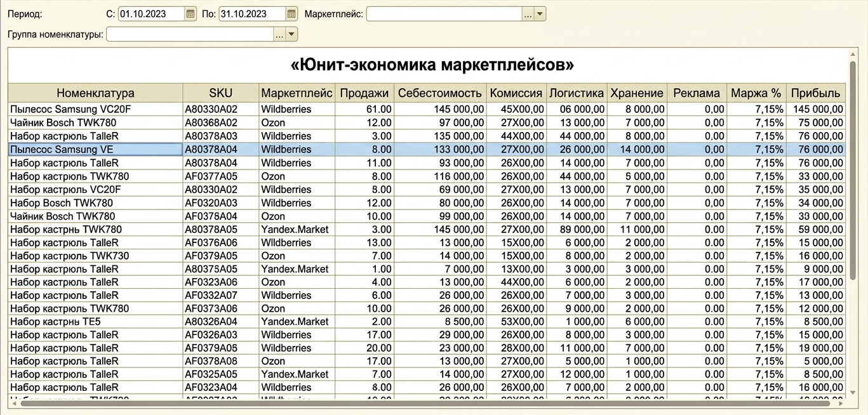
Task: Click ellipsis button of Группа номенклатуры field
Action: (279, 34)
